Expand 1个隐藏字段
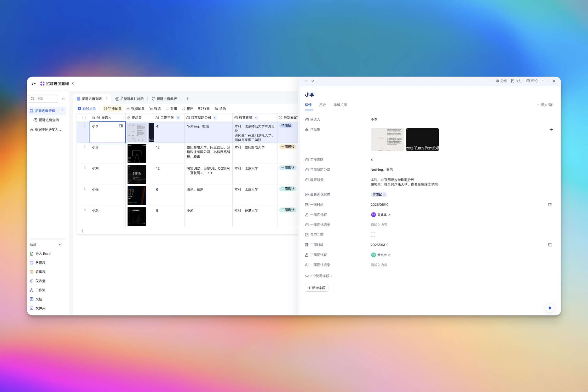The height and width of the screenshot is (392, 588). (319, 276)
